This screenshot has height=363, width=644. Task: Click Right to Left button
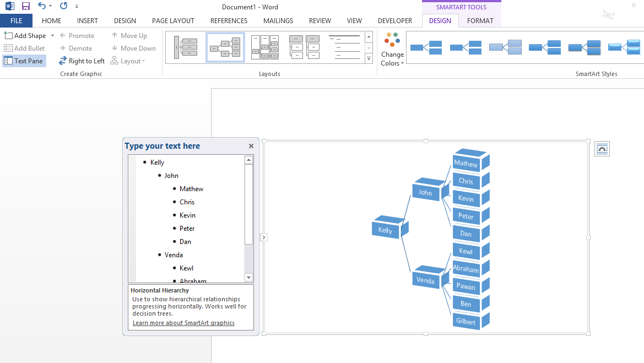click(x=82, y=61)
